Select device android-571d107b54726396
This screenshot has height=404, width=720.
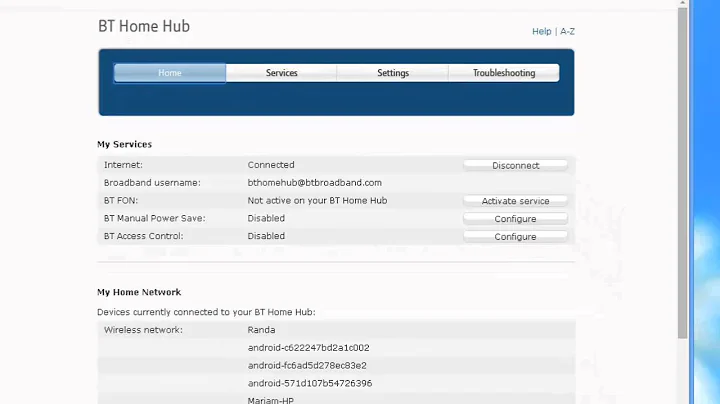click(x=310, y=383)
